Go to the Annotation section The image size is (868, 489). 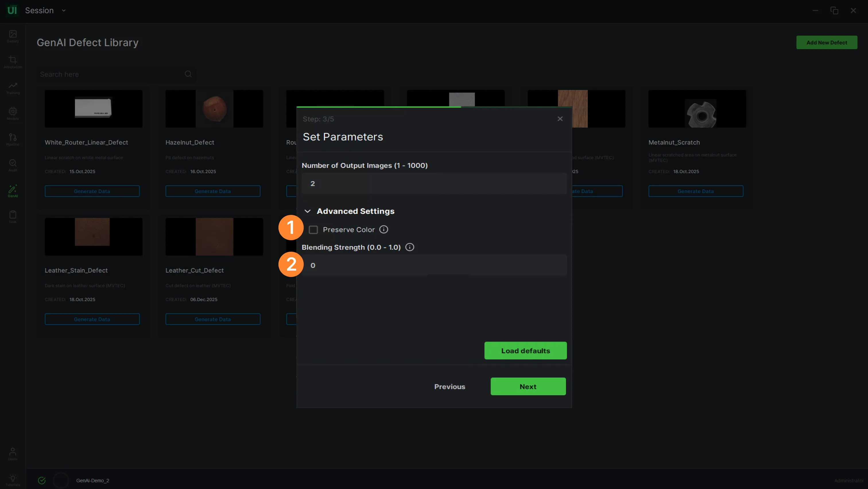(13, 62)
